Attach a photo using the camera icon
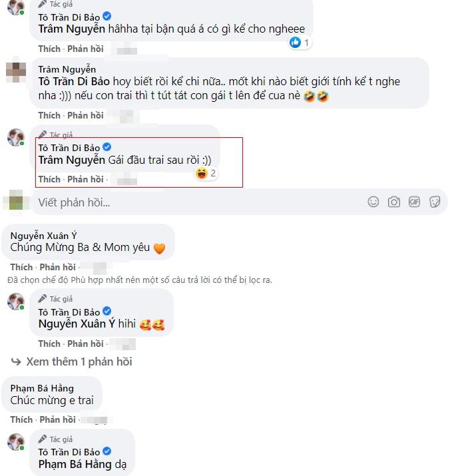The height and width of the screenshot is (476, 450). (394, 201)
